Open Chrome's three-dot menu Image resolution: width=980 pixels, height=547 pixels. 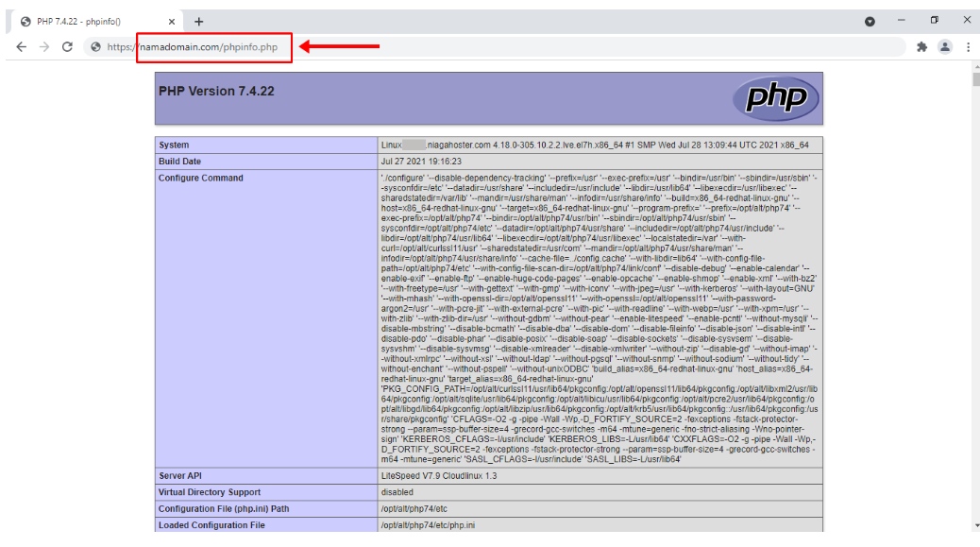968,47
